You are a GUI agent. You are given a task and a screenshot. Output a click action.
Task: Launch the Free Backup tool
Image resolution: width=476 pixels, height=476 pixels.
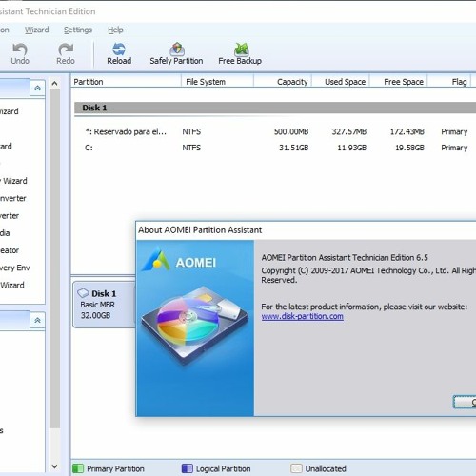pyautogui.click(x=240, y=54)
